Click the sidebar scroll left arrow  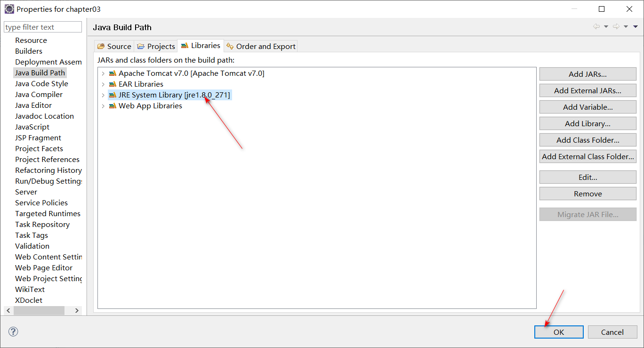click(8, 311)
